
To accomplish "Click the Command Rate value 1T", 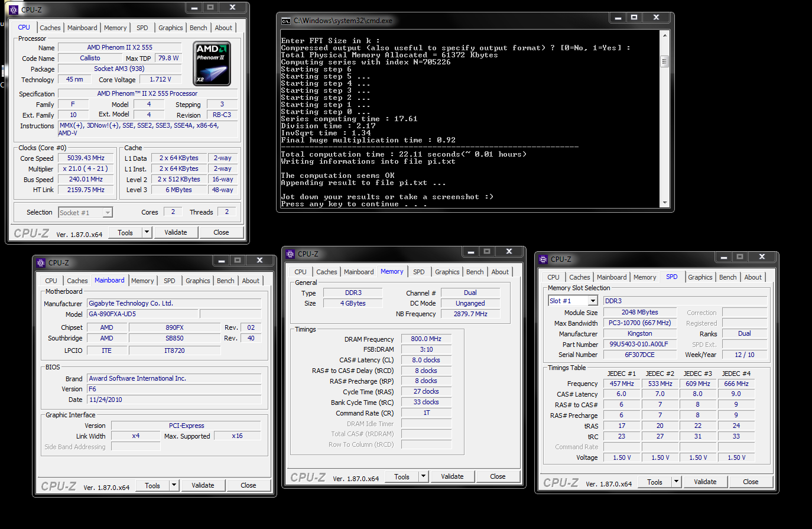I will point(426,413).
